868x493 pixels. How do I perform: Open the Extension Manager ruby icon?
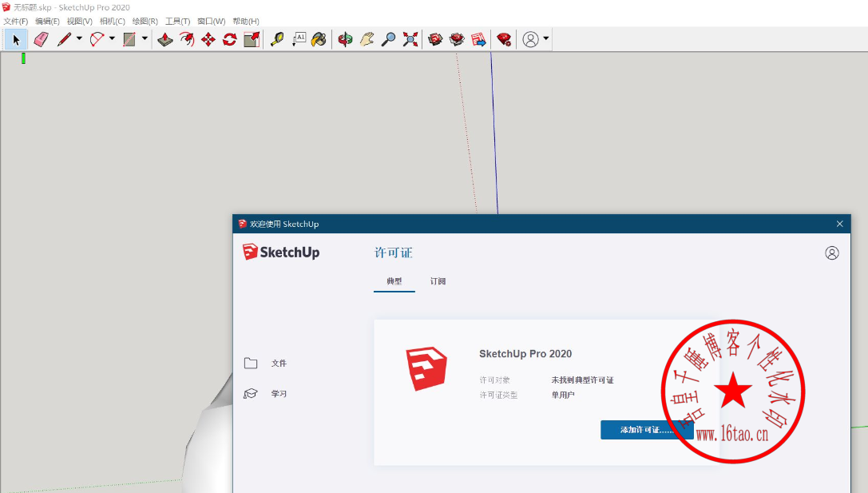coord(504,39)
